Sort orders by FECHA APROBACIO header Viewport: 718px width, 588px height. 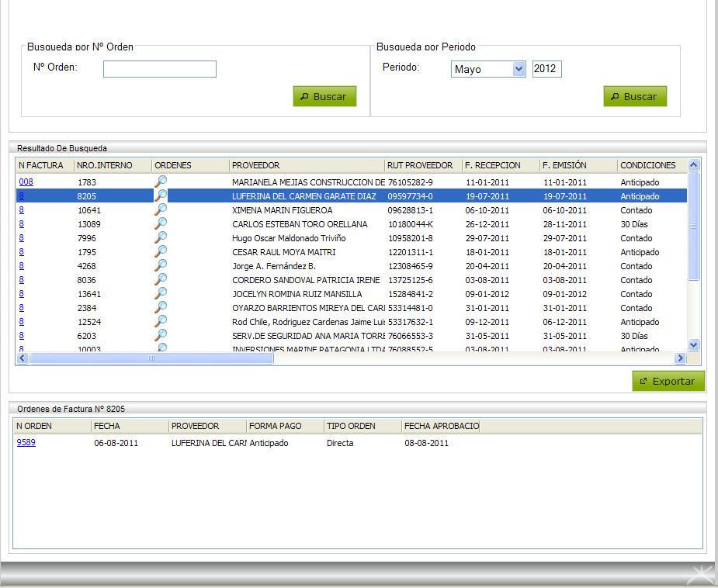[x=441, y=426]
